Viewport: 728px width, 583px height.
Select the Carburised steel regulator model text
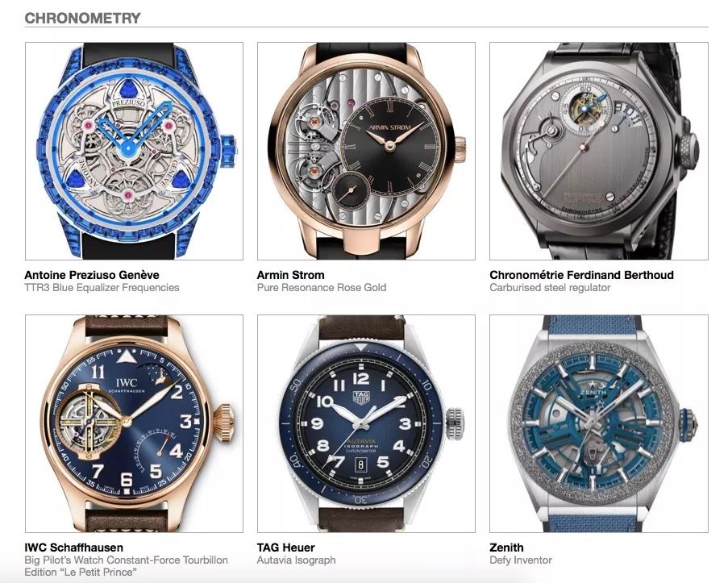[550, 288]
